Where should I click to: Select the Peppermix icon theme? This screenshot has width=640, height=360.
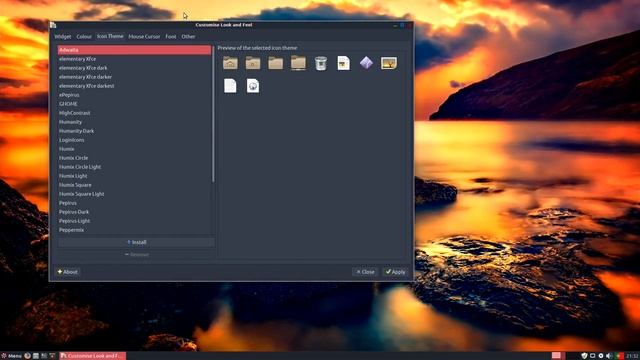(x=135, y=230)
